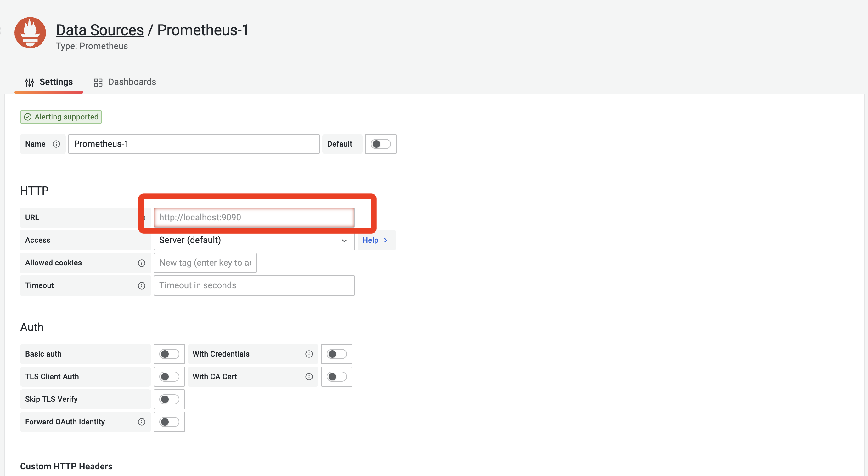This screenshot has width=868, height=476.
Task: Focus the Allowed cookies New tag field
Action: pos(205,263)
